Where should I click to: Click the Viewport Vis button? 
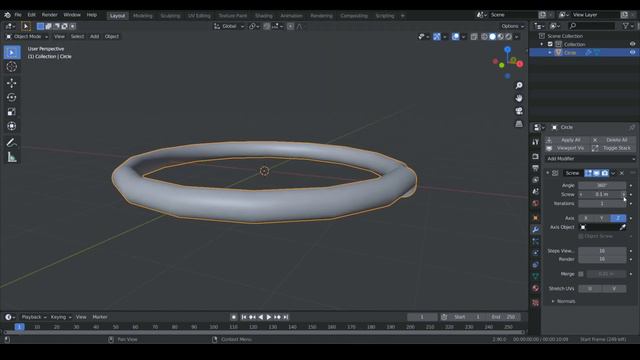pos(567,148)
